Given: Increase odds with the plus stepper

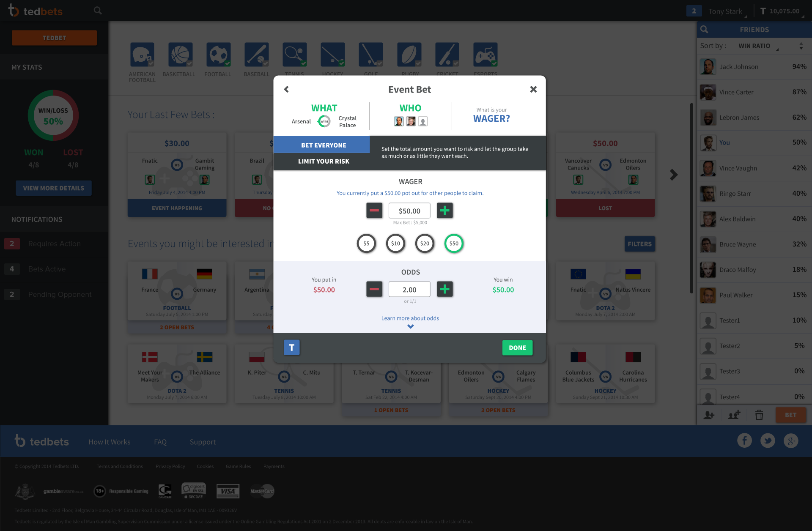Looking at the screenshot, I should (444, 289).
